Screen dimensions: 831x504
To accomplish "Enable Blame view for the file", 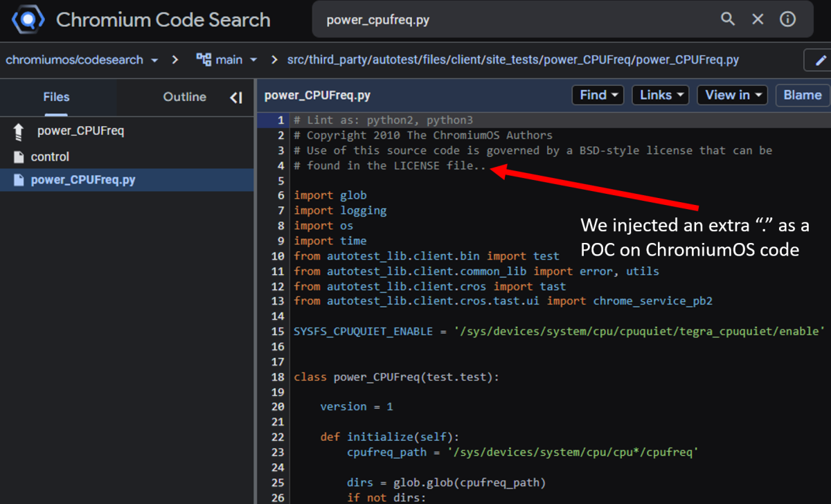I will click(x=802, y=95).
